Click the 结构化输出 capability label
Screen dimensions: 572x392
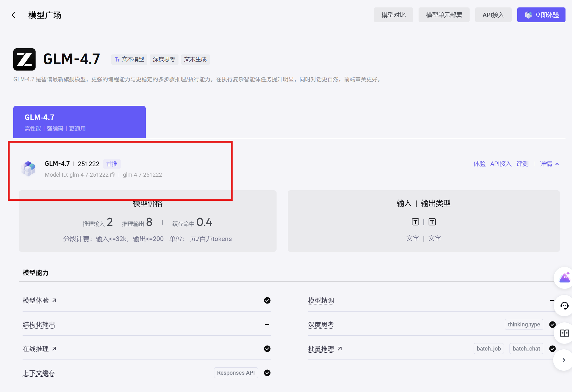pyautogui.click(x=39, y=325)
